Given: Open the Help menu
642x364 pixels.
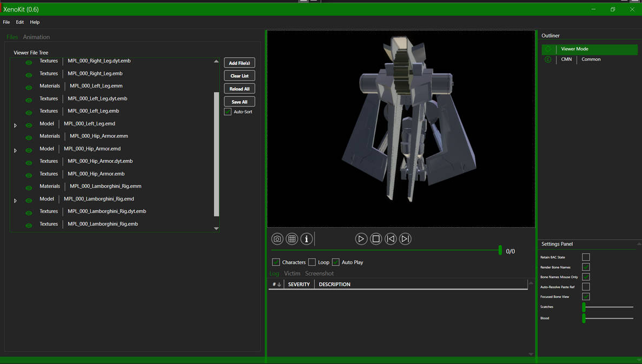Looking at the screenshot, I should tap(35, 22).
